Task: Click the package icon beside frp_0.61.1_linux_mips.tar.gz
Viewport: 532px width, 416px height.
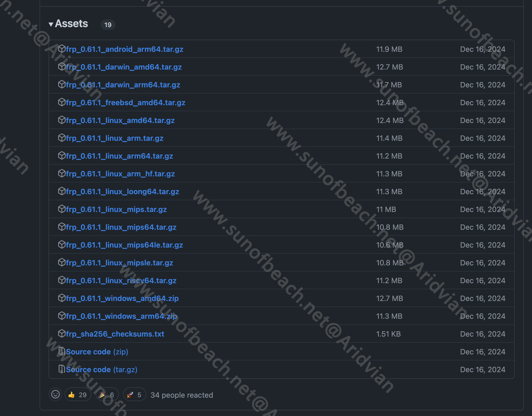Action: pos(62,209)
